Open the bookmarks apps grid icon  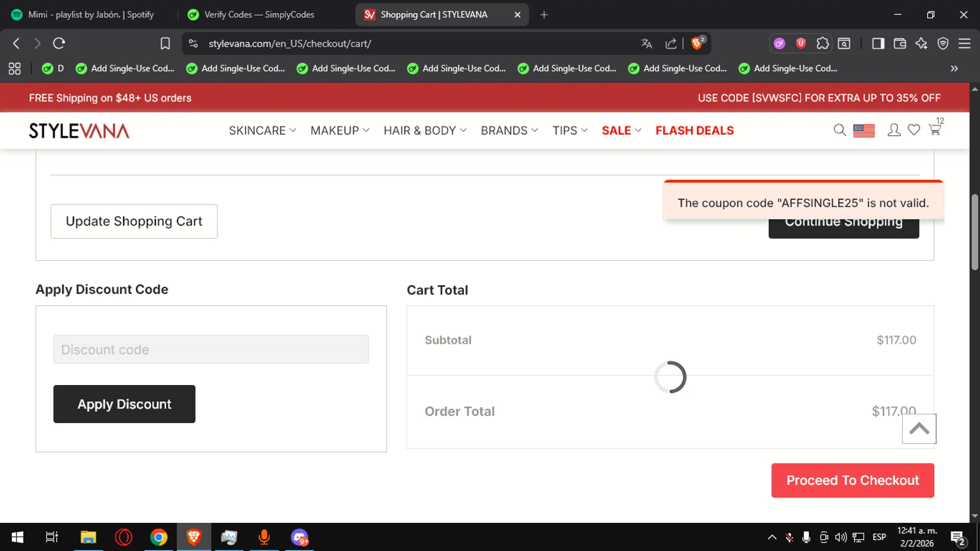(x=14, y=68)
